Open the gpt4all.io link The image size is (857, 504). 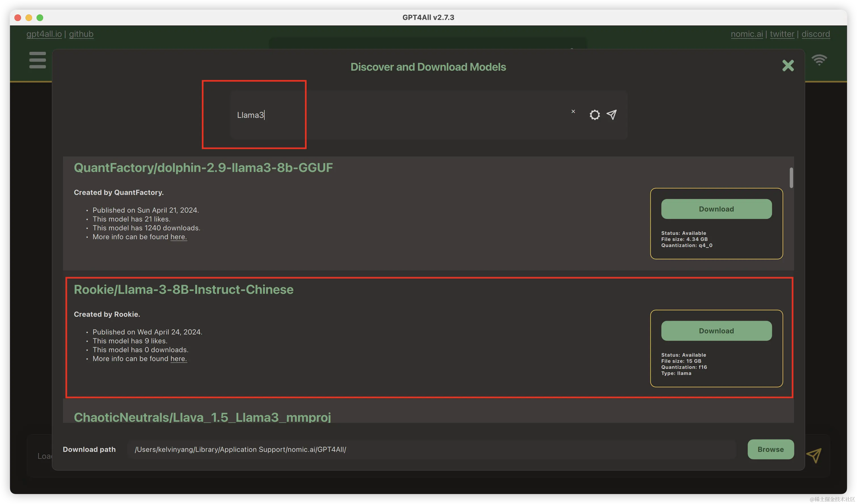click(44, 34)
